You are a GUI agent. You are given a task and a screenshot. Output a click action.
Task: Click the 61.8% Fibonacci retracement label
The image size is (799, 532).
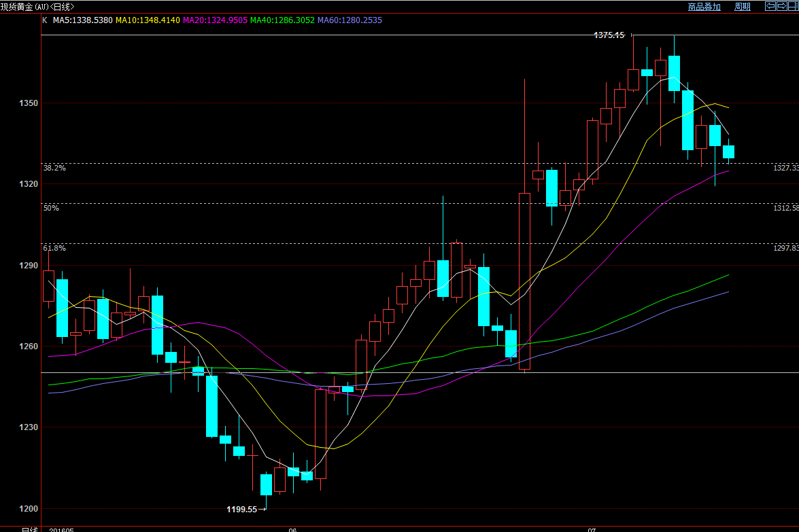coord(54,248)
